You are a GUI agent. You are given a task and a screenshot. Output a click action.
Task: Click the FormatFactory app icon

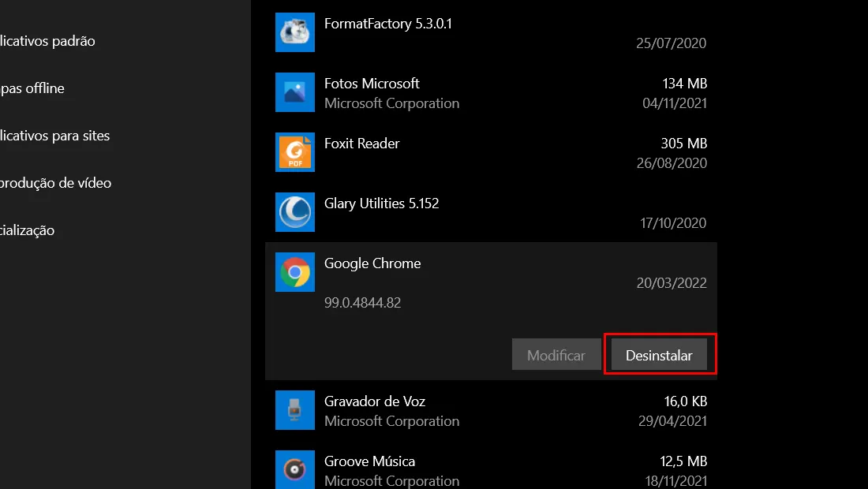pyautogui.click(x=295, y=32)
